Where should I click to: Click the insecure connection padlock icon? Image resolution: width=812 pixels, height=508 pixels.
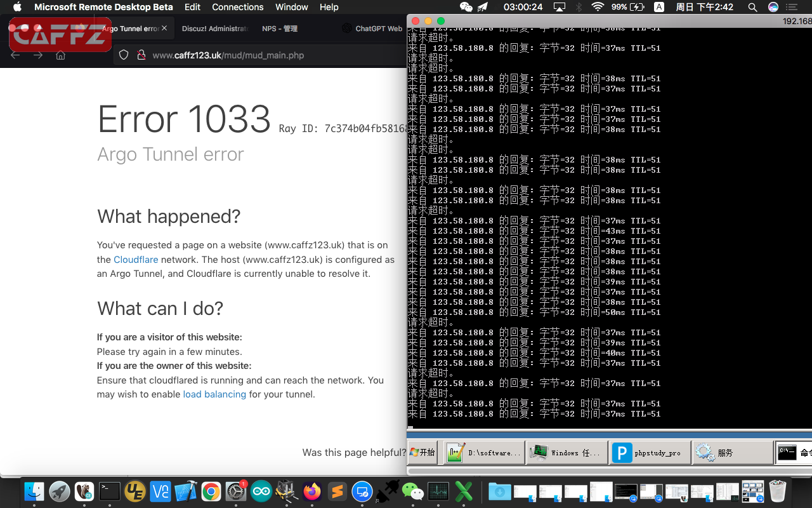[x=140, y=55]
